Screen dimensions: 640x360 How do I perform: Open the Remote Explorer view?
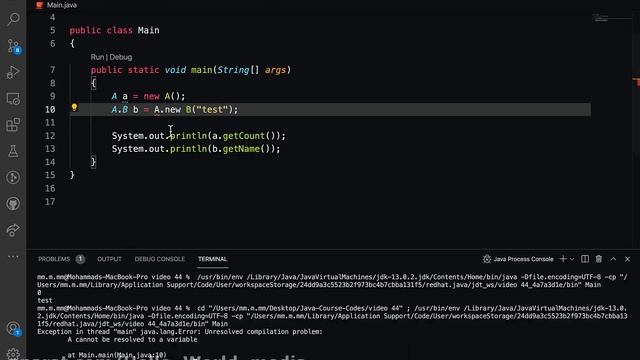(x=13, y=98)
